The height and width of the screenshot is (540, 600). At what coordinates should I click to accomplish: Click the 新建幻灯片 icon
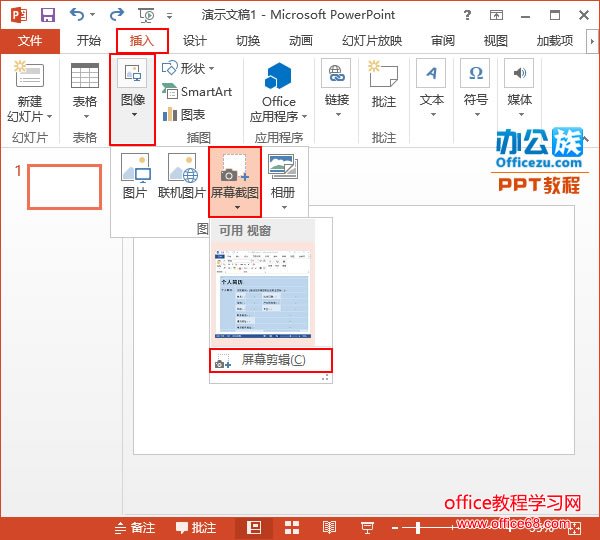[29, 73]
